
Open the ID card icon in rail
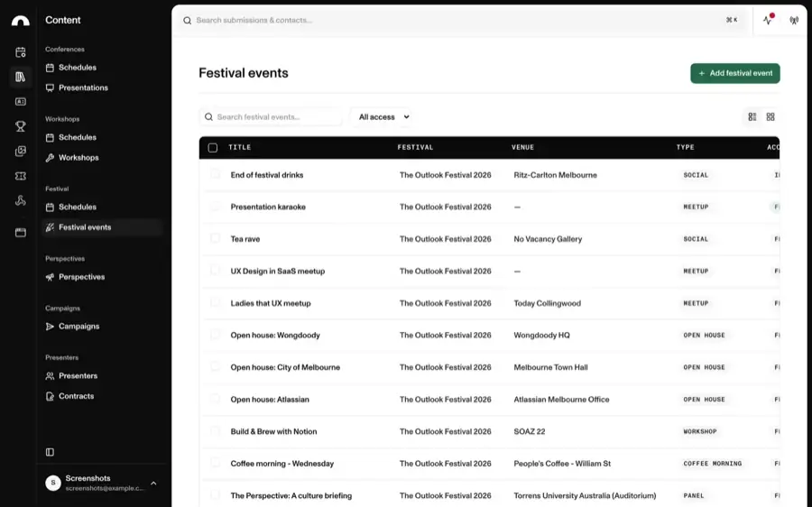click(20, 102)
